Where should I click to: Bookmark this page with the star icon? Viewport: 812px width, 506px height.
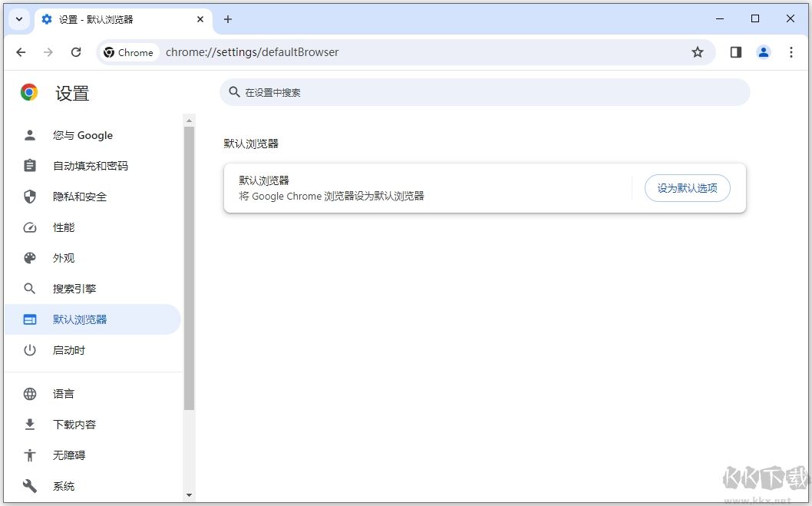(698, 52)
